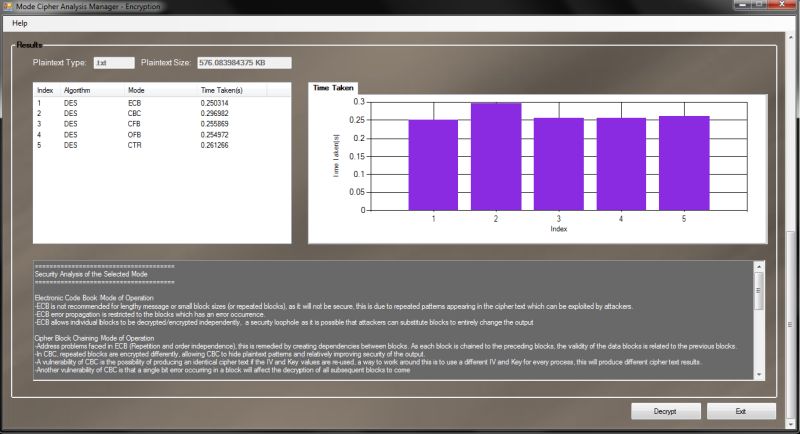The width and height of the screenshot is (800, 434).
Task: Close the Mode Cipher Analysis Manager window
Action: 782,4
